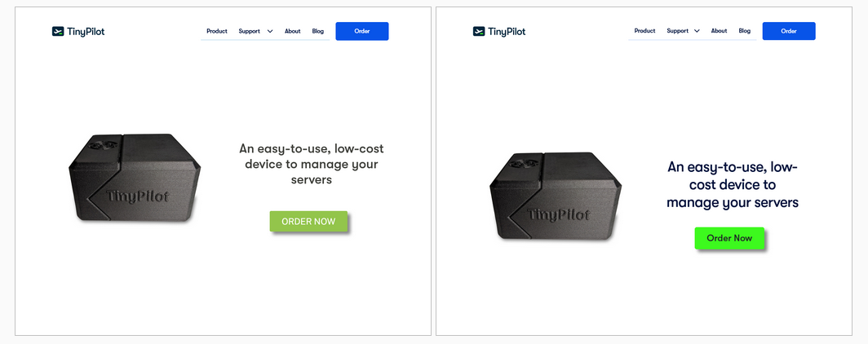Viewport: 868px width, 344px height.
Task: Click the TinyPilot airplane logo in left mockup
Action: (x=58, y=32)
